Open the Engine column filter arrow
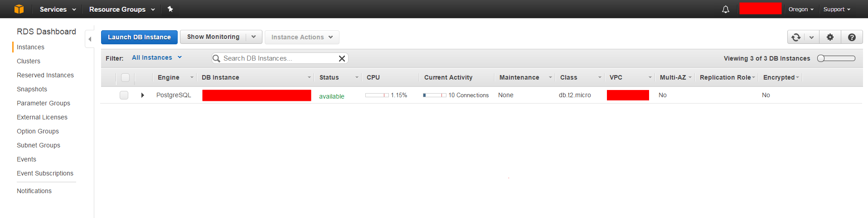The image size is (868, 218). tap(192, 77)
